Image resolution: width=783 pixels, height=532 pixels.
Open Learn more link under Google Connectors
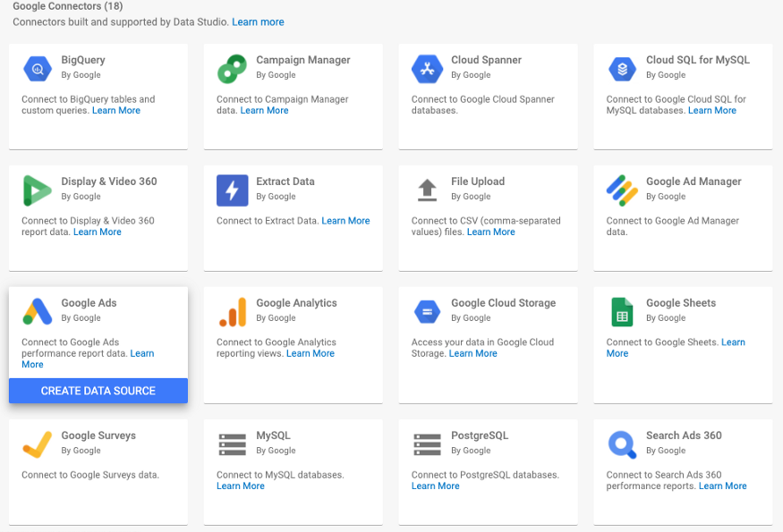pyautogui.click(x=258, y=21)
